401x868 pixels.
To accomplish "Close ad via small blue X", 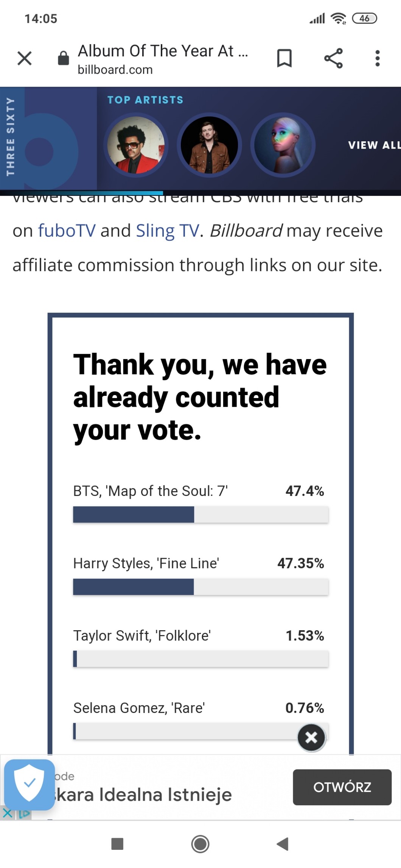I will tap(7, 813).
